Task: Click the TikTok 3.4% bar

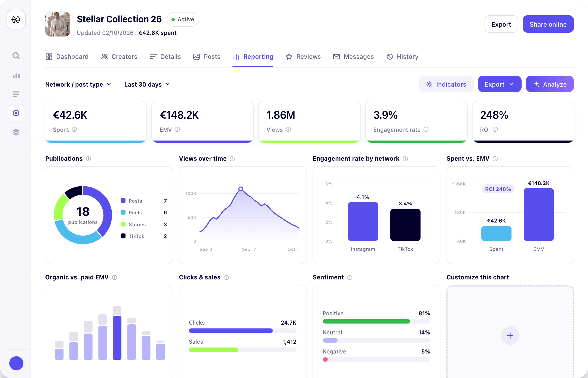Action: click(405, 225)
